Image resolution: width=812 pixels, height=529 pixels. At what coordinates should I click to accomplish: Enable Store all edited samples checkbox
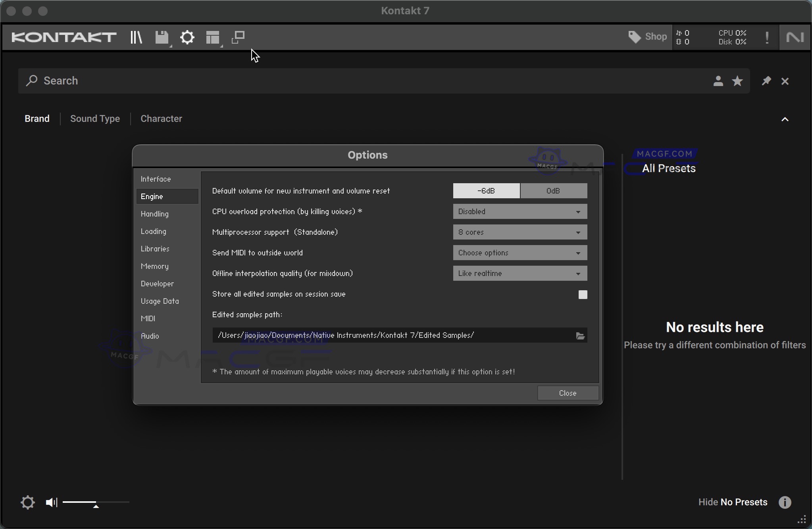coord(583,295)
